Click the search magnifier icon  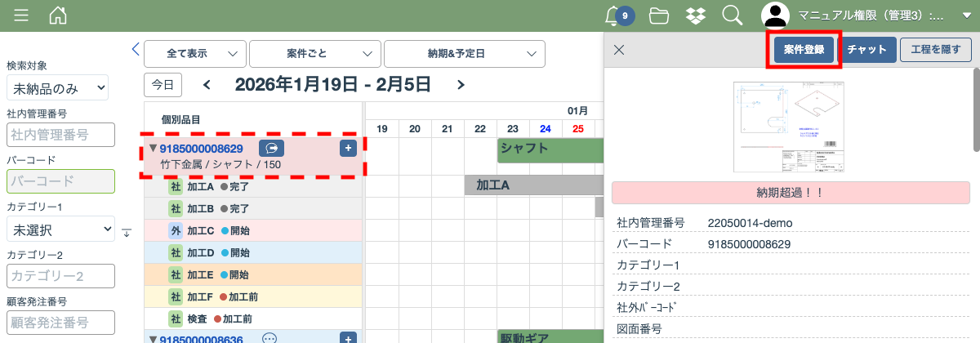tap(732, 16)
